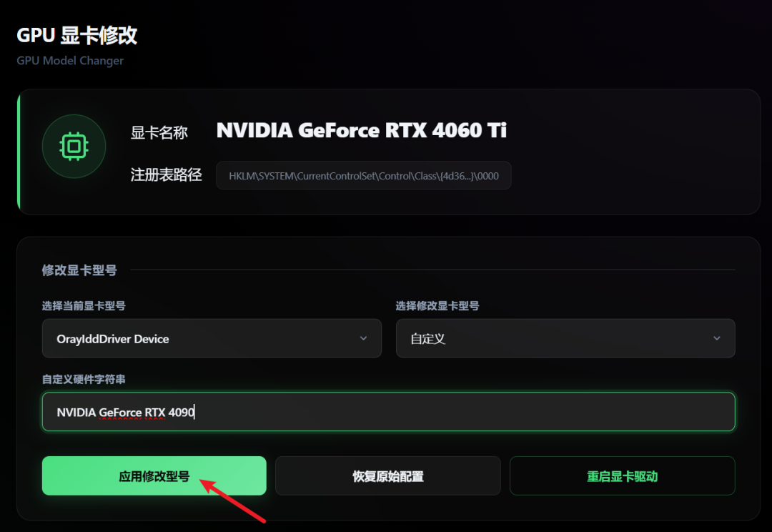Click the GPU 显卡修改 page title
772x532 pixels.
click(x=76, y=36)
